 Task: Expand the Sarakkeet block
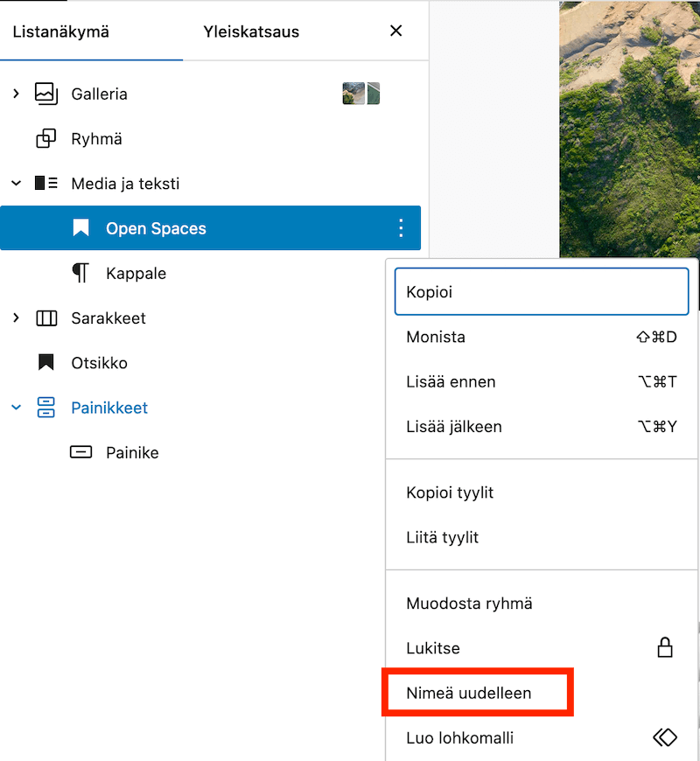pyautogui.click(x=16, y=318)
